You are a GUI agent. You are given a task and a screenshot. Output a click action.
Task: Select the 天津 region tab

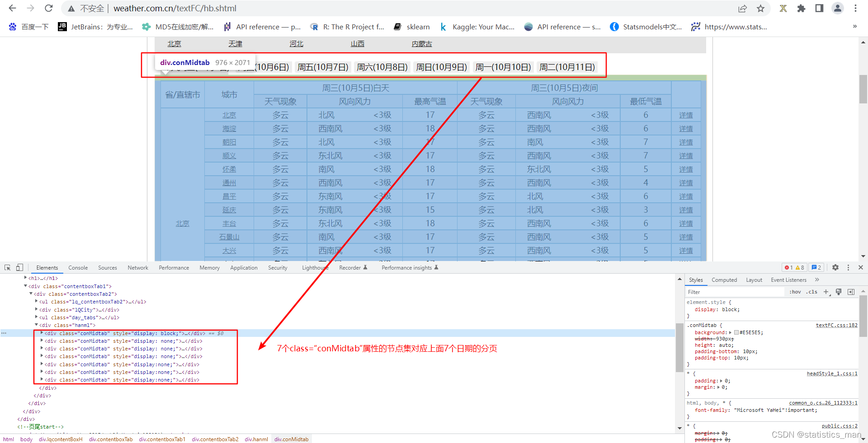click(x=235, y=44)
